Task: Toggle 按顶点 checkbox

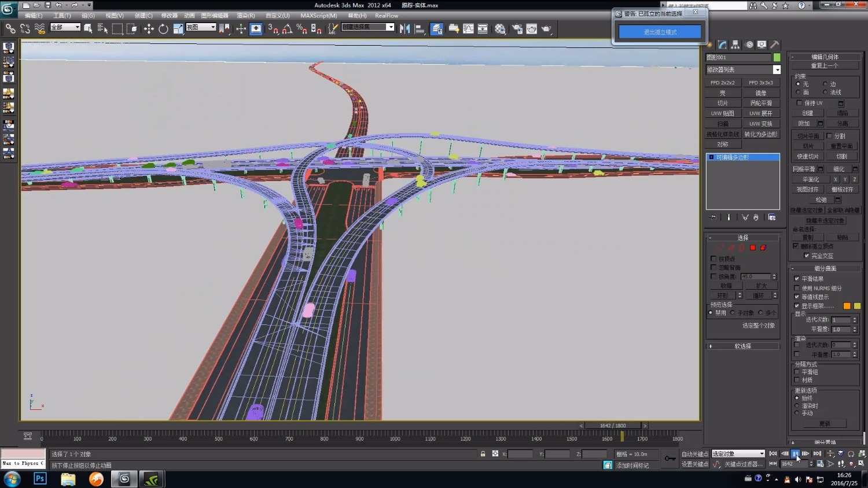Action: click(x=713, y=258)
